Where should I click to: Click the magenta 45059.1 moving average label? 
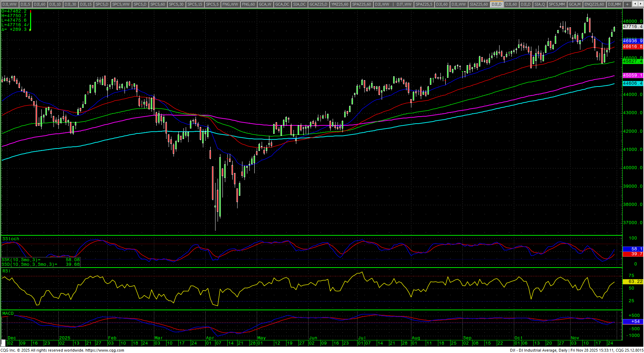tap(632, 75)
